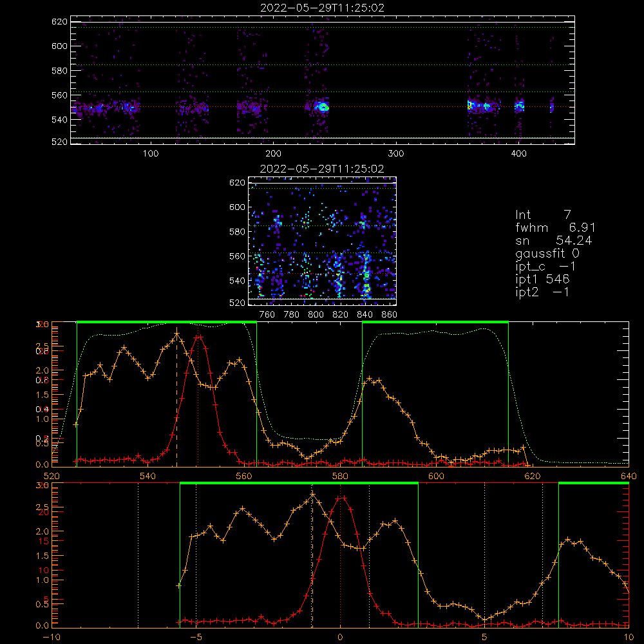Click x-axis label 820 under the middle image
Viewport: 644px width, 644px height.
pos(341,315)
